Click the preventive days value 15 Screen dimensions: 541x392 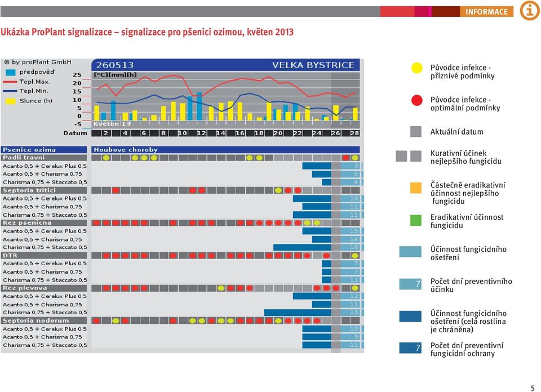[x=354, y=231]
